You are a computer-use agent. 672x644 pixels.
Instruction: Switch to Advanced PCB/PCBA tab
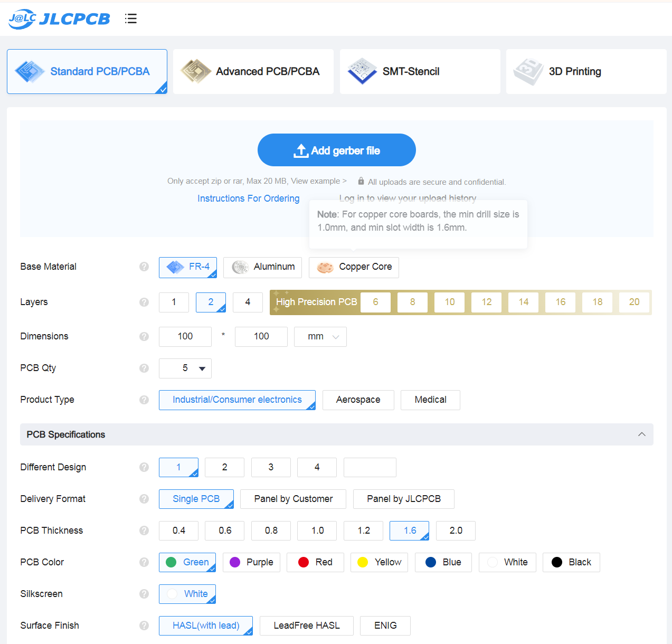point(253,71)
